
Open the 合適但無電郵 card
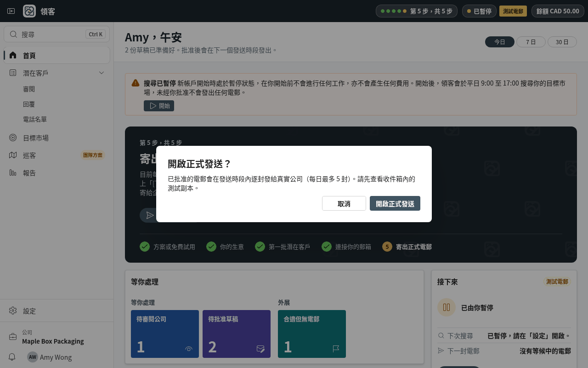click(x=312, y=334)
